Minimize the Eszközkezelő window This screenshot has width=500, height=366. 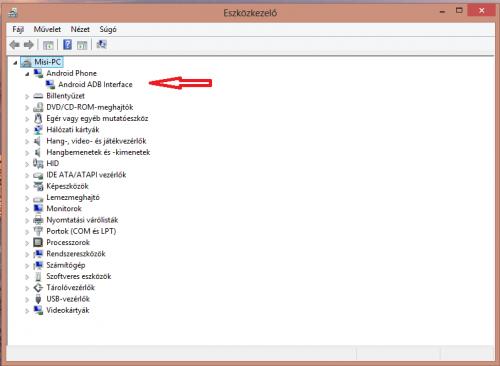pos(442,12)
